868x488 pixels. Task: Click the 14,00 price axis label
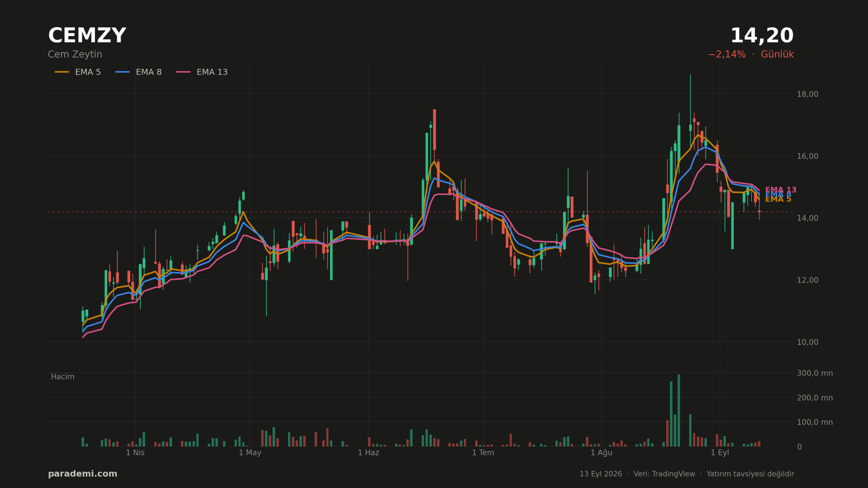tap(807, 218)
